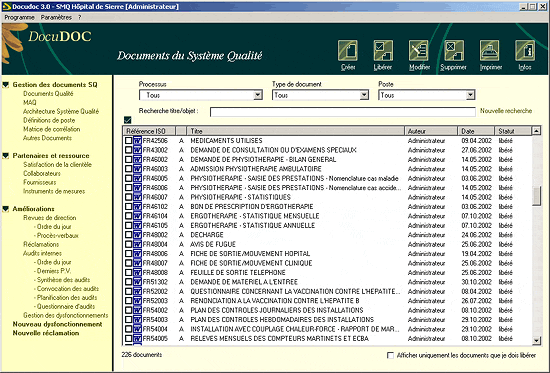This screenshot has height=373, width=550.
Task: Click the Word icon for FR54005
Action: (x=137, y=339)
